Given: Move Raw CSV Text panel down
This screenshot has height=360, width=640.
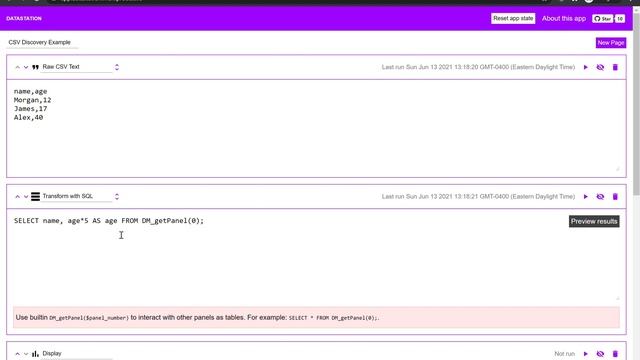Looking at the screenshot, I should (26, 67).
